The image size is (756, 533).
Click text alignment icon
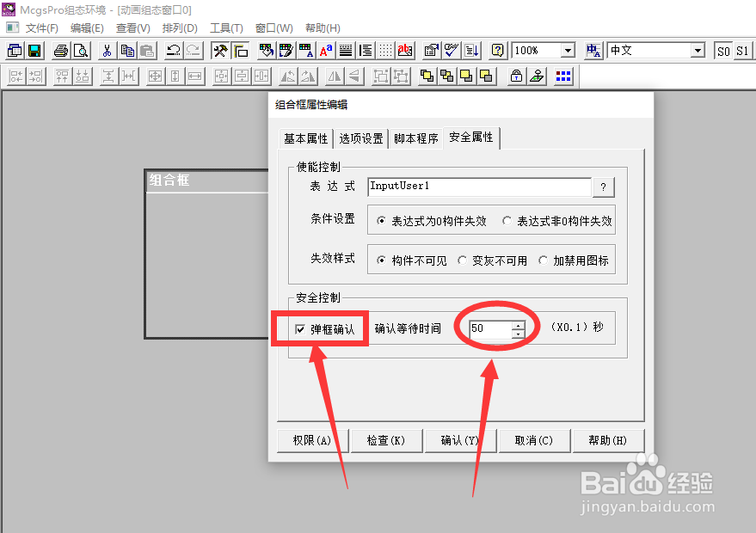coord(366,51)
